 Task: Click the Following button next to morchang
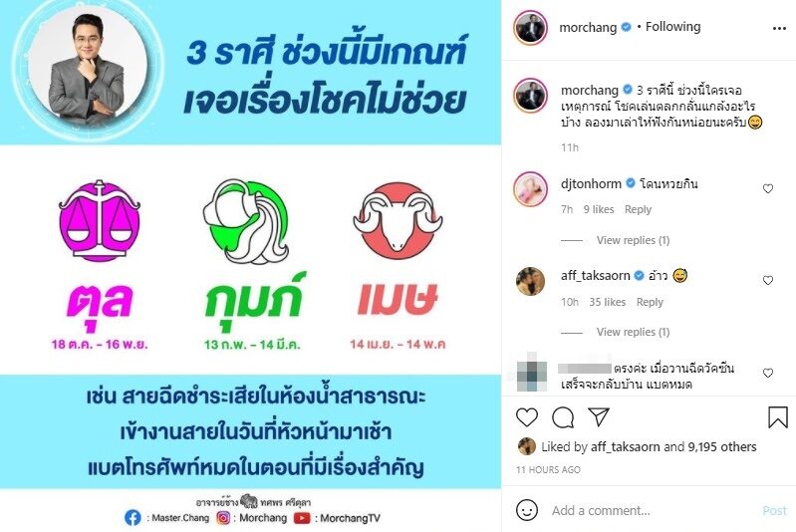672,26
